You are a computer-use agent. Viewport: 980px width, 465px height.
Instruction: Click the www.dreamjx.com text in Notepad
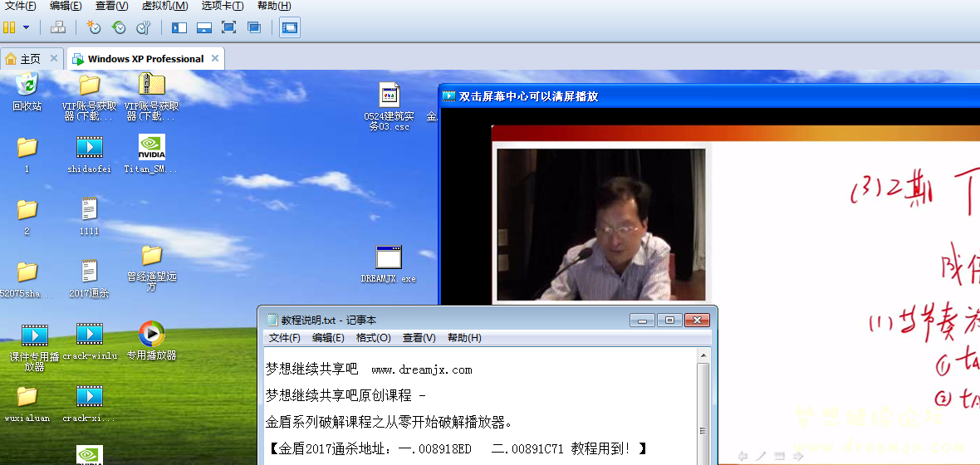(422, 370)
